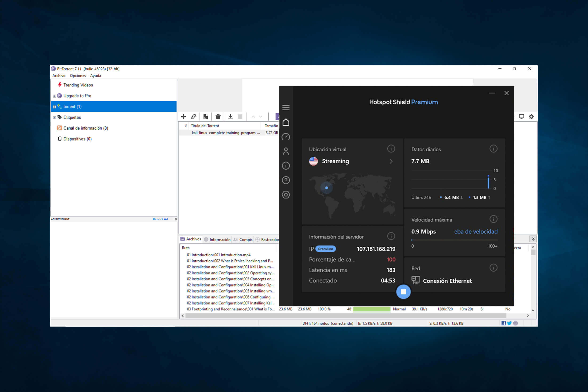
Task: Click the Remove Torrent trash icon
Action: 218,116
